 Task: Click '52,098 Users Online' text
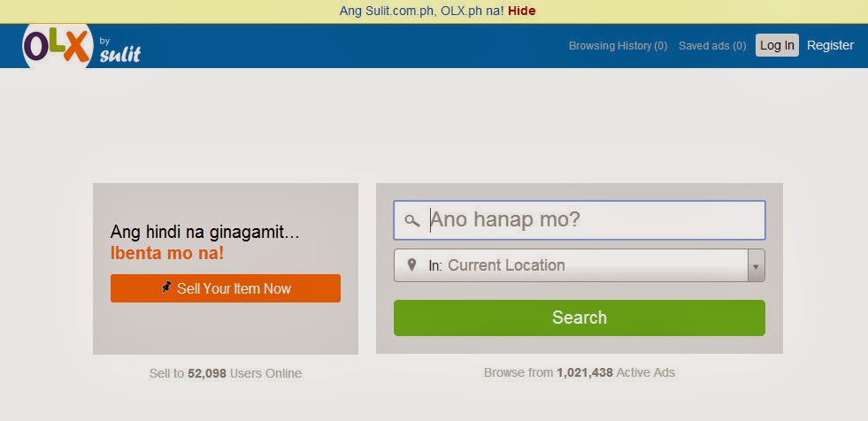(245, 373)
